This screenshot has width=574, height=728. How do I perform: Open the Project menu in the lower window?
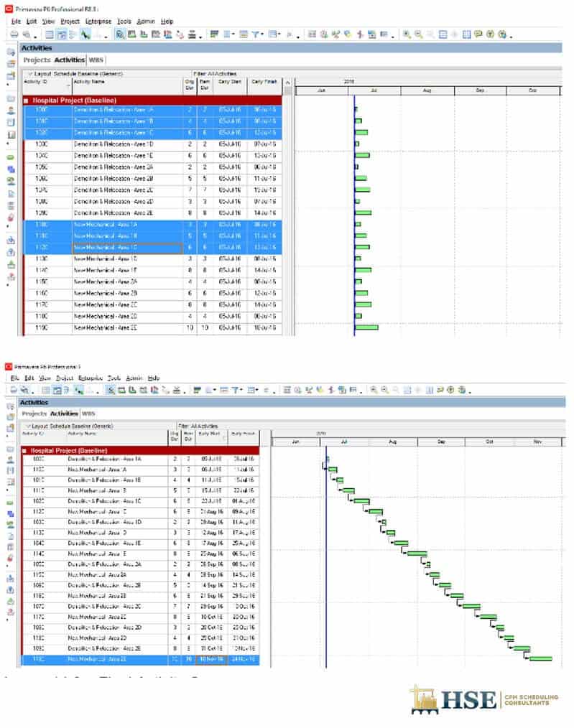coord(65,378)
